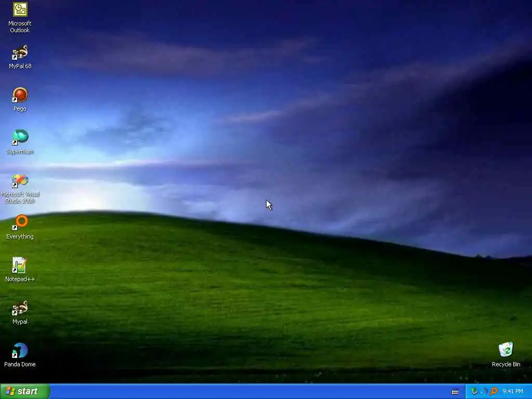Open the Start menu
This screenshot has width=532, height=399.
click(25, 391)
